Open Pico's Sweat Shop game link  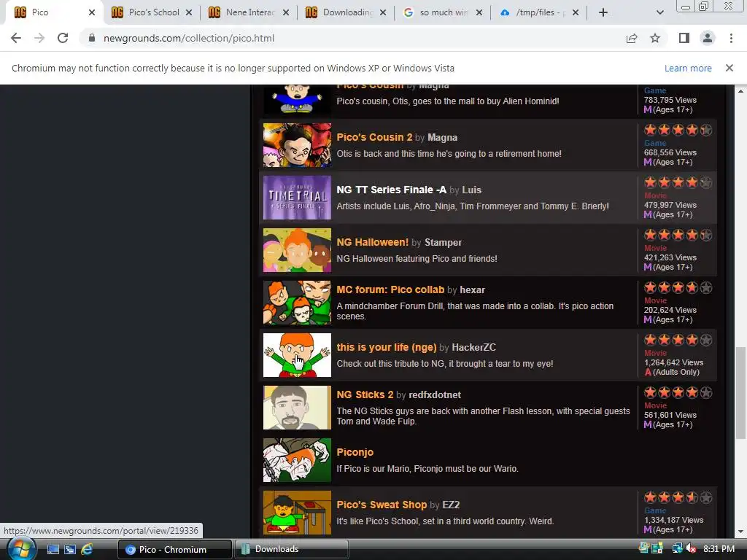(382, 505)
